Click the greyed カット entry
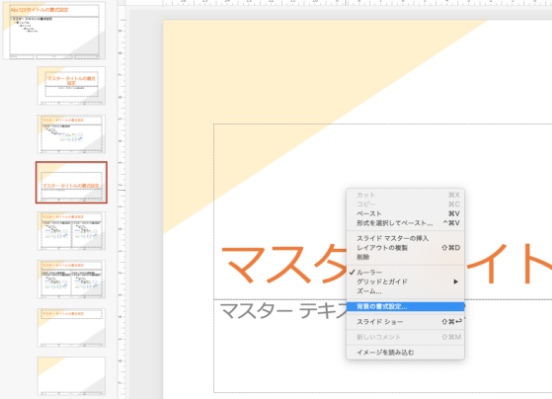This screenshot has height=399, width=552. coord(405,195)
